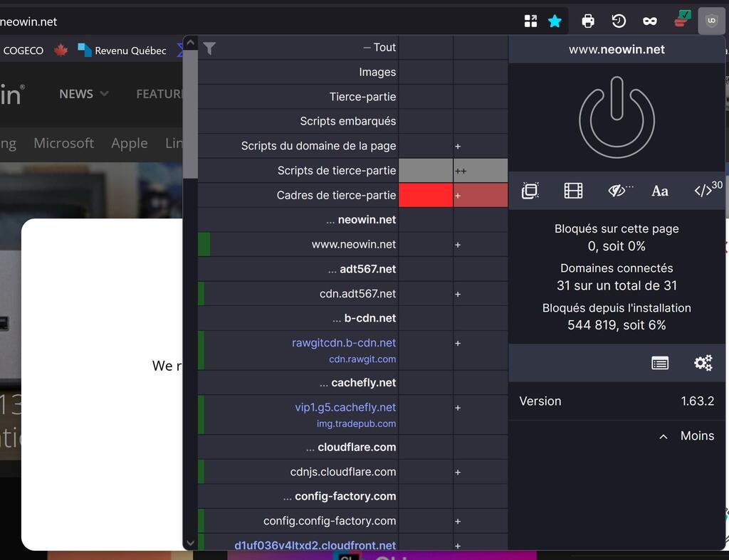Click the domain list scrollbar thumb

point(190,115)
